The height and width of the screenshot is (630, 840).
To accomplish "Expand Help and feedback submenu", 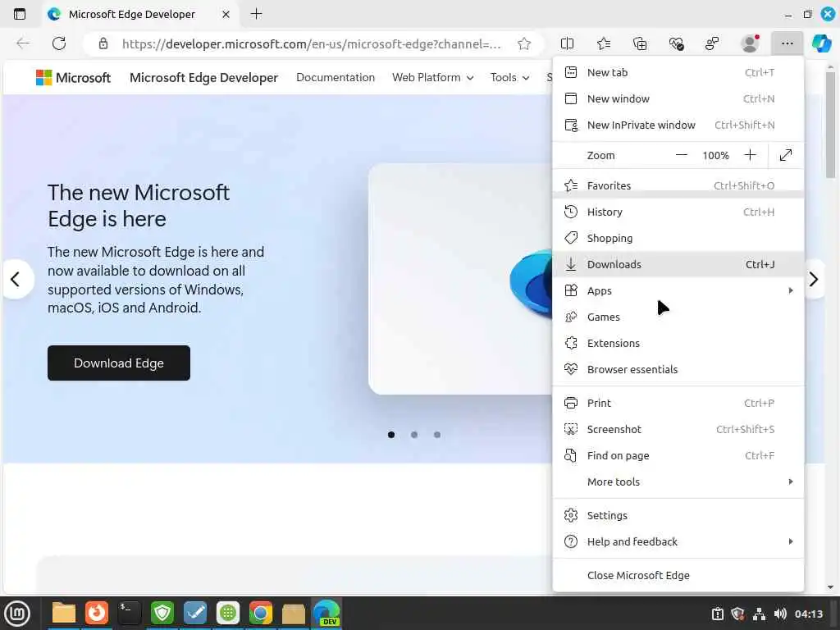I will coord(678,541).
